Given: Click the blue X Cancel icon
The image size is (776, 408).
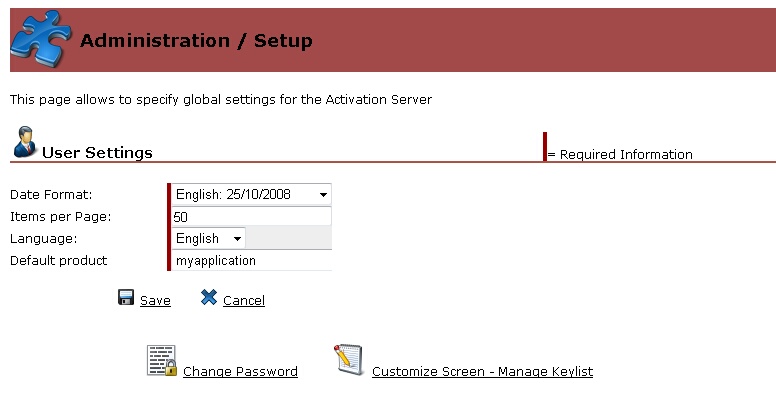Looking at the screenshot, I should click(209, 297).
